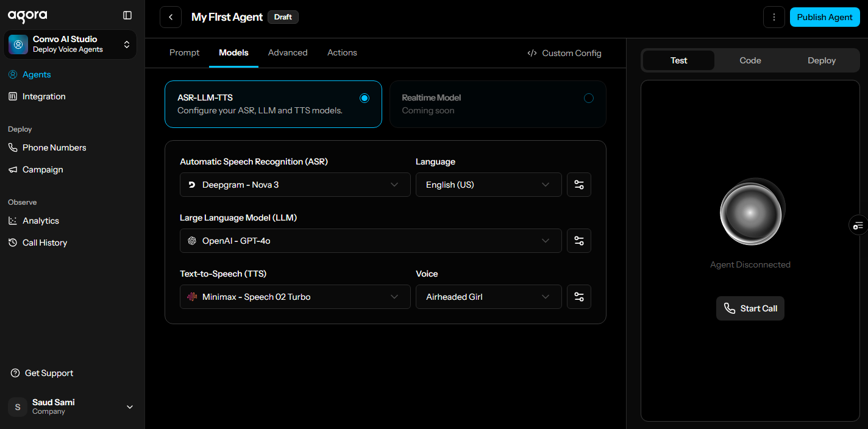This screenshot has width=868, height=429.
Task: Expand the Deepgram - Nova 3 ASR dropdown
Action: [295, 185]
